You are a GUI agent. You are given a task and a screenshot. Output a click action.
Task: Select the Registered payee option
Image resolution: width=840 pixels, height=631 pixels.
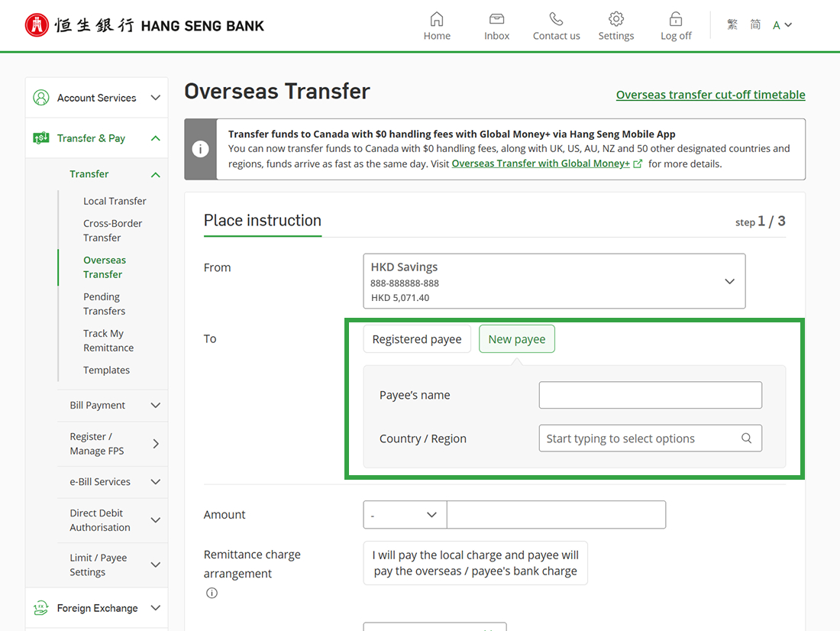coord(417,338)
